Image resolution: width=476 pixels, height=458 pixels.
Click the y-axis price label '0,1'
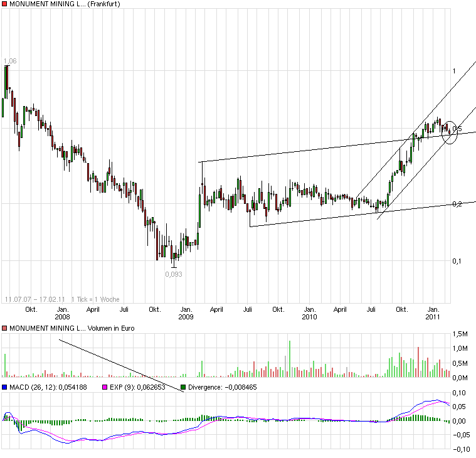click(x=457, y=261)
